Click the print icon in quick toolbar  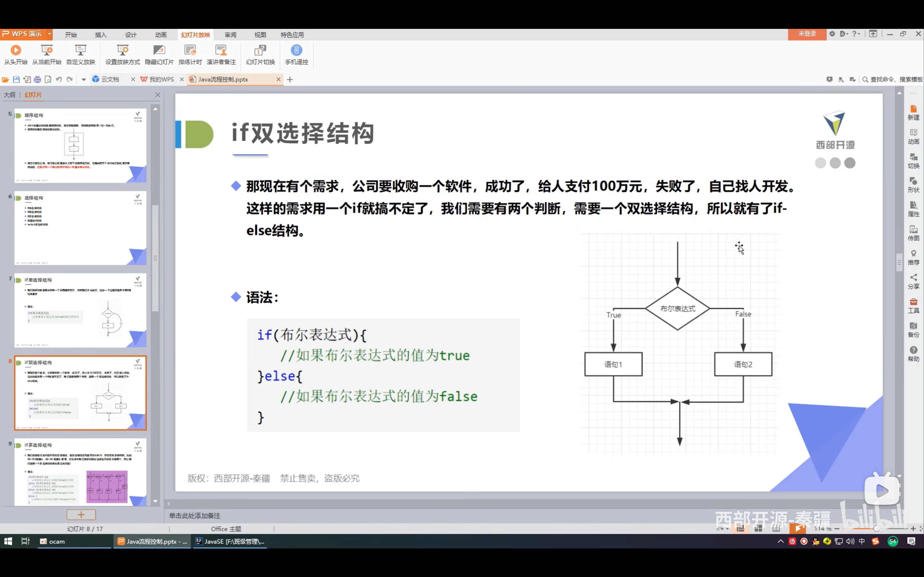pos(38,79)
